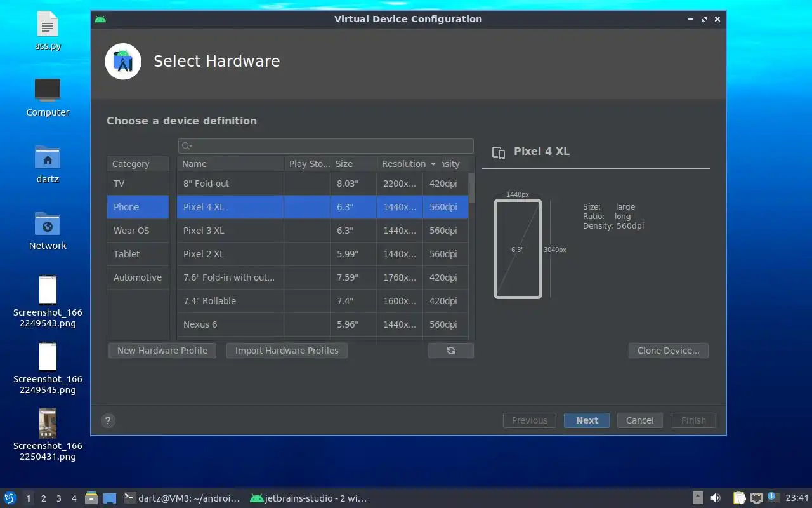
Task: Switch to workspace 4 in taskbar
Action: click(x=74, y=498)
